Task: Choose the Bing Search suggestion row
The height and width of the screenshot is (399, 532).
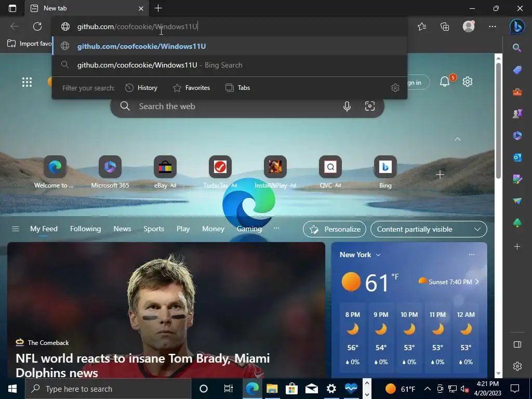Action: 230,65
